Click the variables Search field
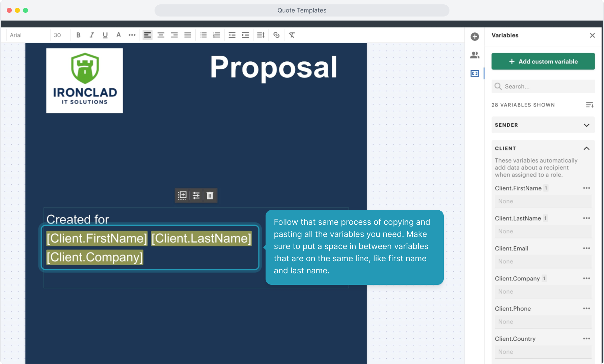Viewport: 604px width, 364px height. pyautogui.click(x=543, y=86)
